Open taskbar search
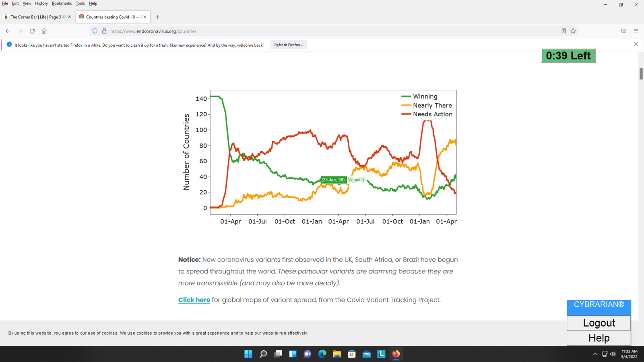644x362 pixels. click(x=263, y=354)
